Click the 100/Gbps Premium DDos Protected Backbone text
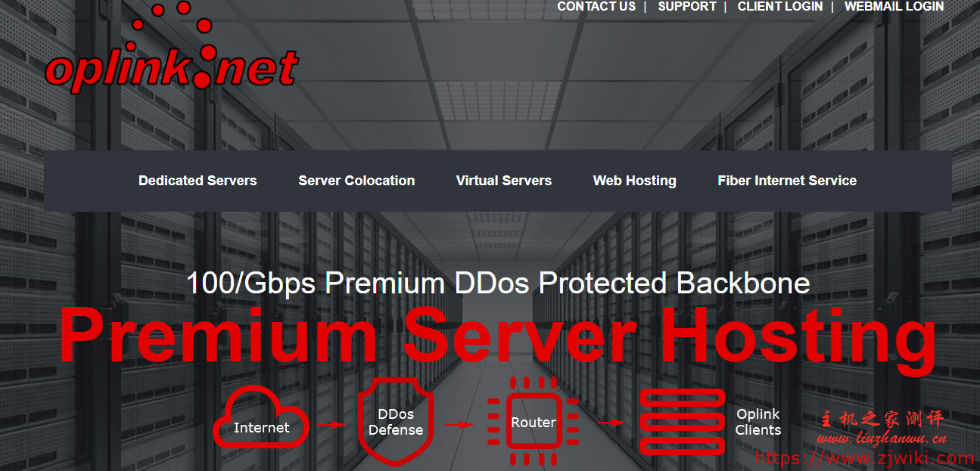The height and width of the screenshot is (471, 980). (x=497, y=284)
